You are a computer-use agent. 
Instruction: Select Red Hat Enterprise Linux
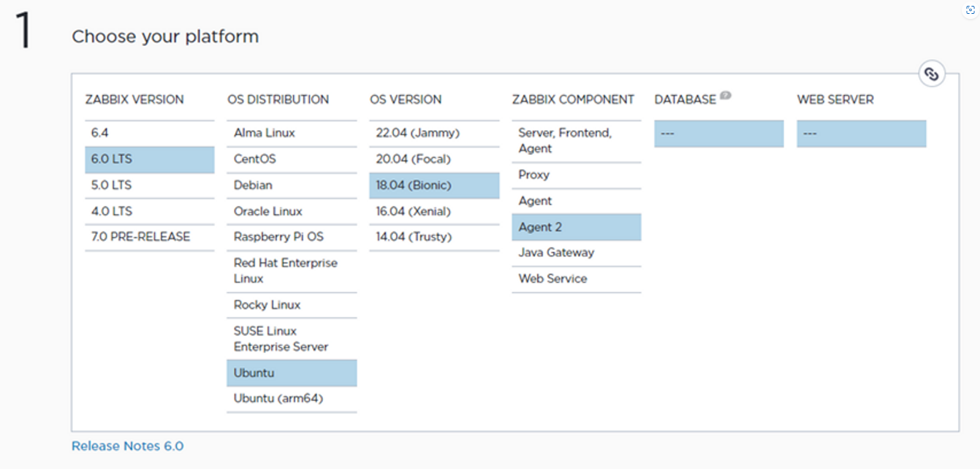292,271
